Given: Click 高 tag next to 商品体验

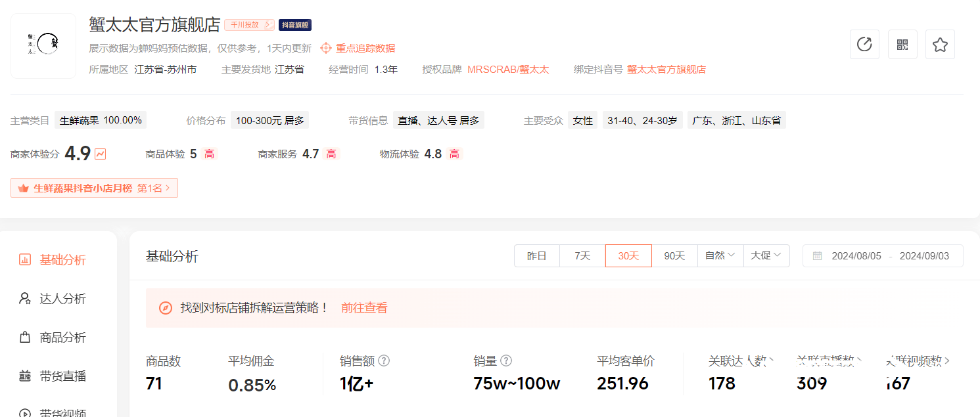Looking at the screenshot, I should click(209, 154).
